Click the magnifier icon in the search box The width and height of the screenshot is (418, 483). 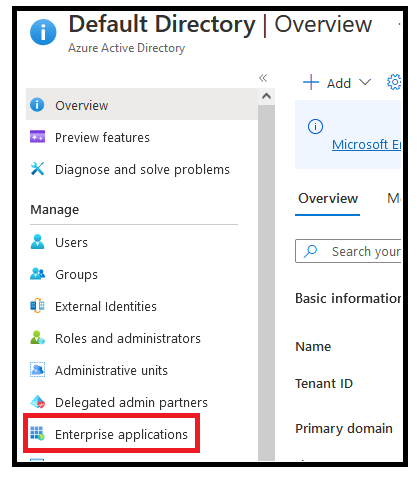(310, 251)
